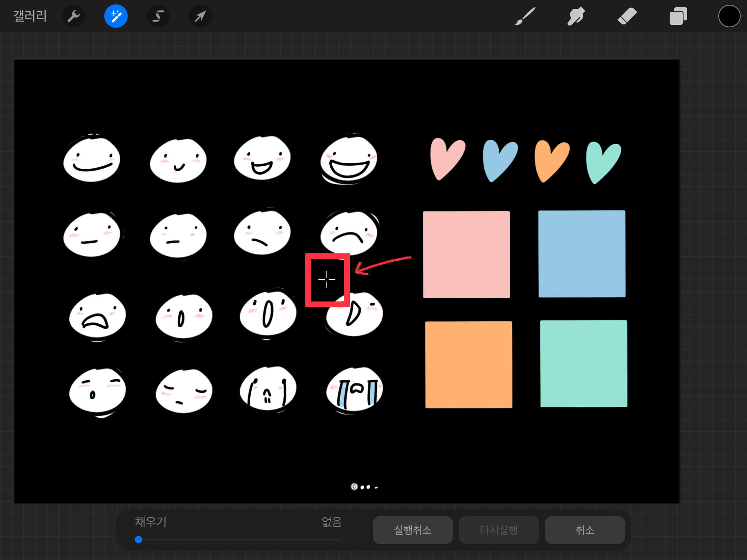Tap the mint green heart
The image size is (747, 560).
(602, 162)
